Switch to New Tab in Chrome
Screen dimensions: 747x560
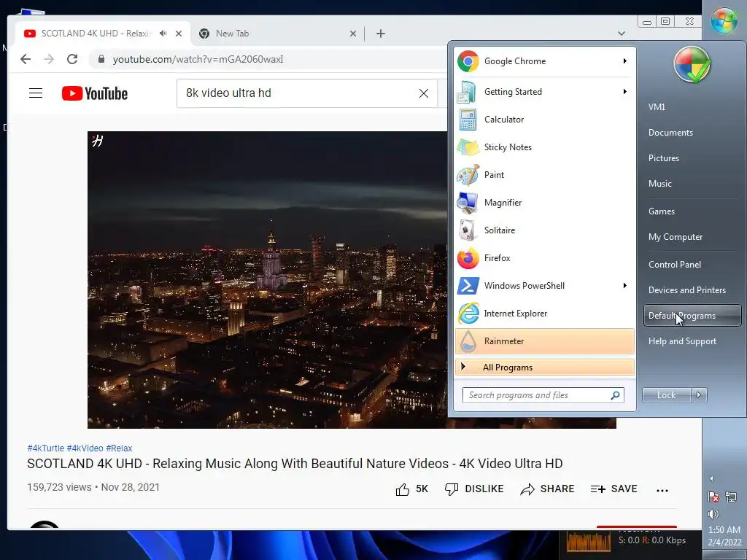[278, 34]
